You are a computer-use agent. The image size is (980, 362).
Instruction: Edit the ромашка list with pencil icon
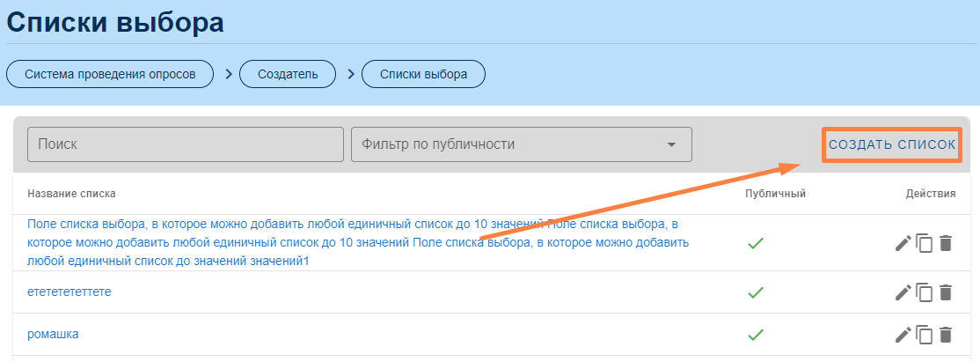[903, 335]
